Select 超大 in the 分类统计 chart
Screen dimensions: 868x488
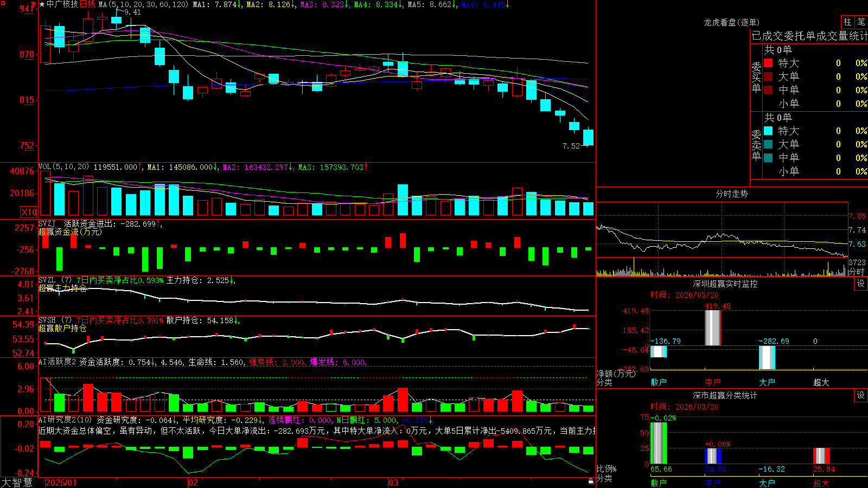pyautogui.click(x=821, y=483)
